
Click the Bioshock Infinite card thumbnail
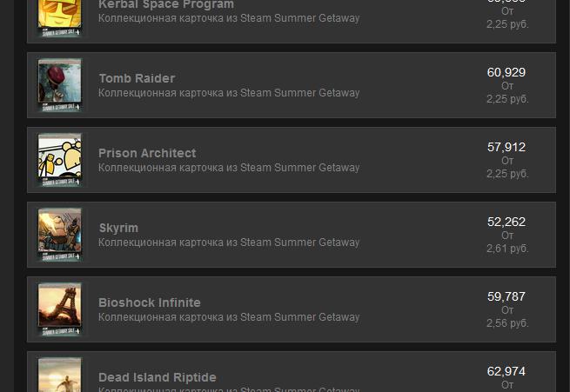coord(60,309)
